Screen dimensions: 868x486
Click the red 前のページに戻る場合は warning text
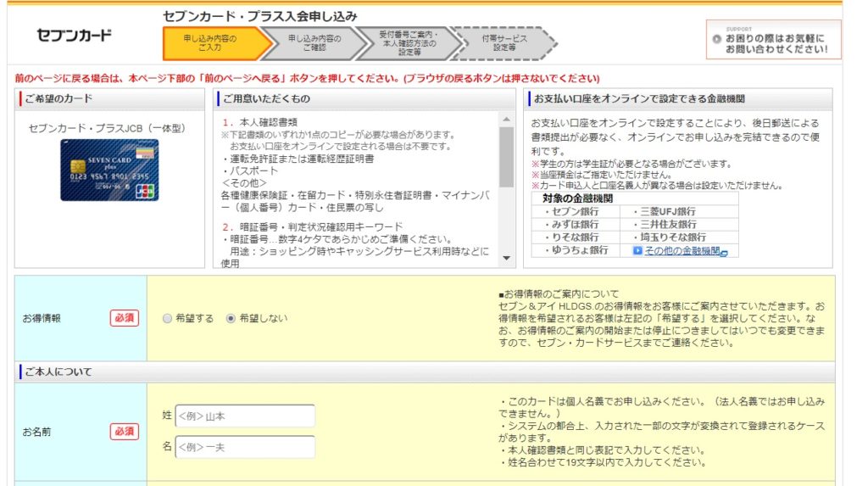(x=307, y=78)
